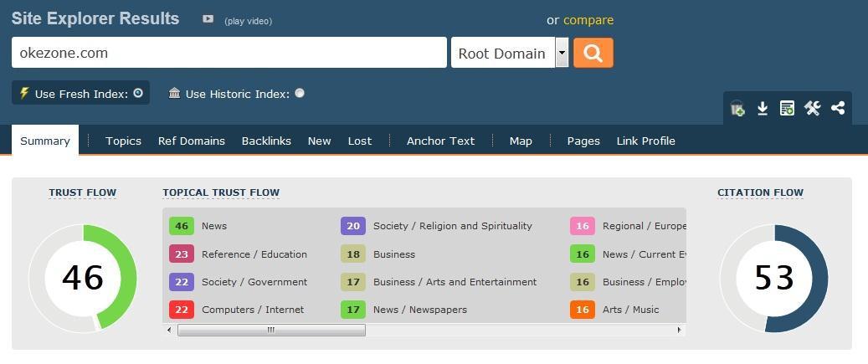Screen dimensions: 868x364
Task: Click the Trust Flow 46 gauge
Action: click(x=83, y=279)
